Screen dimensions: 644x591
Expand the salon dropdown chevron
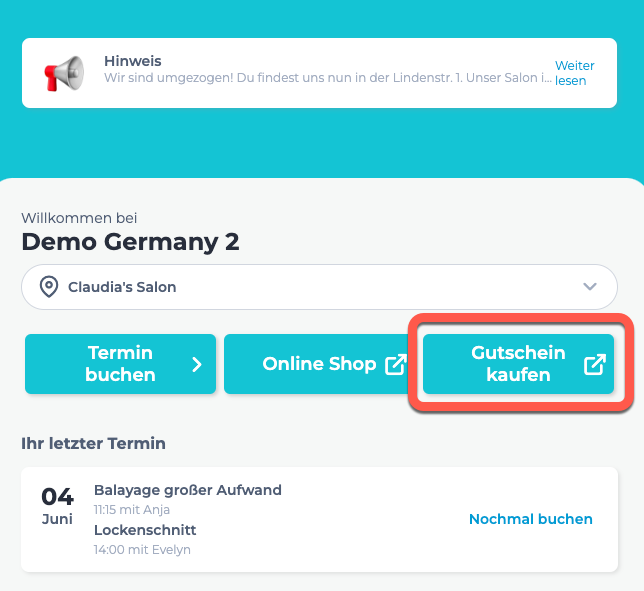pyautogui.click(x=590, y=286)
